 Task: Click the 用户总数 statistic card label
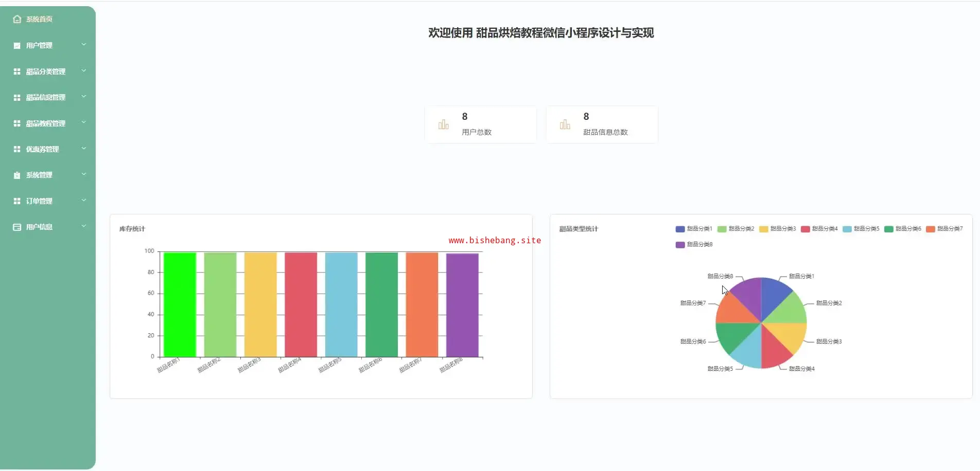pos(477,132)
